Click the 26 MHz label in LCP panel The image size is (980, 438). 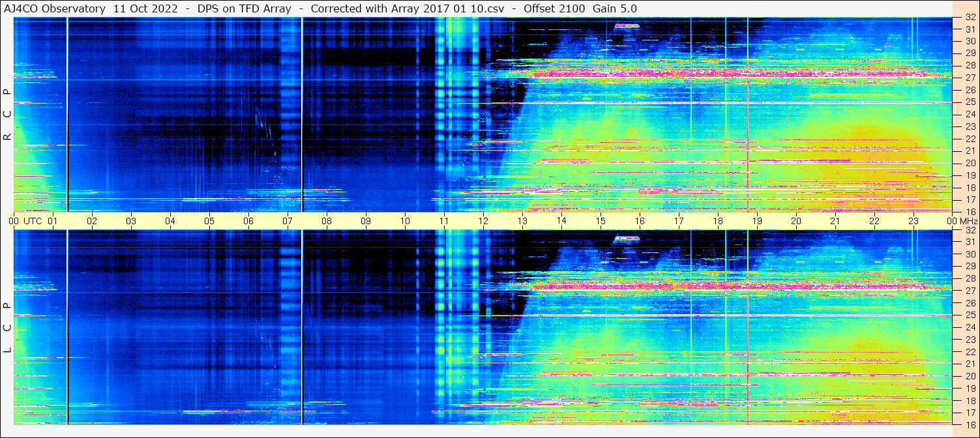[x=970, y=303]
